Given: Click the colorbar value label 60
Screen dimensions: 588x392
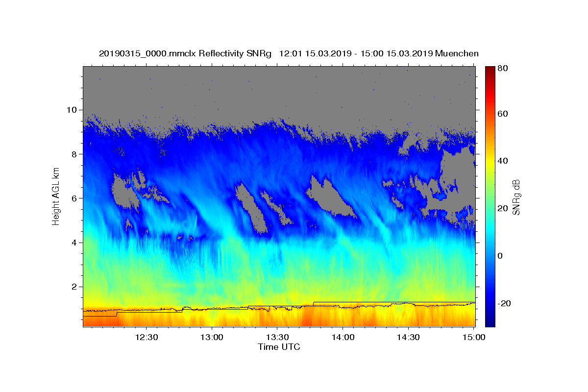Looking at the screenshot, I should [503, 114].
